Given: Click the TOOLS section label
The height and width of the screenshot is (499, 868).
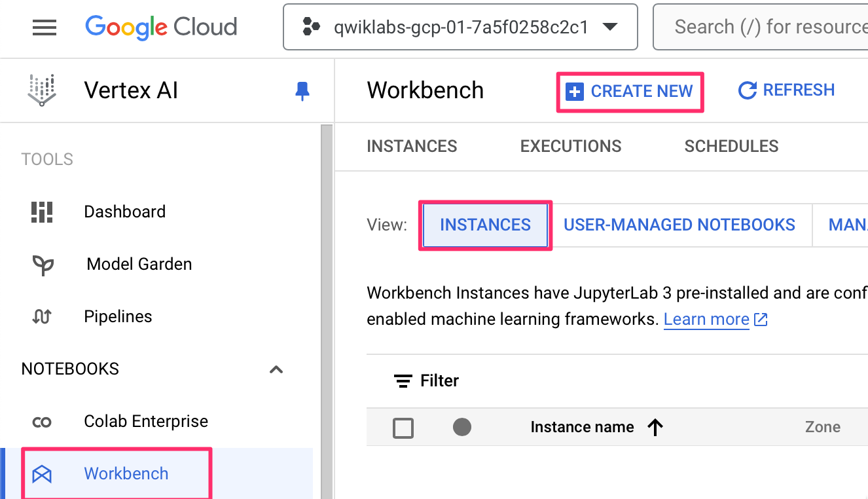Looking at the screenshot, I should tap(47, 160).
